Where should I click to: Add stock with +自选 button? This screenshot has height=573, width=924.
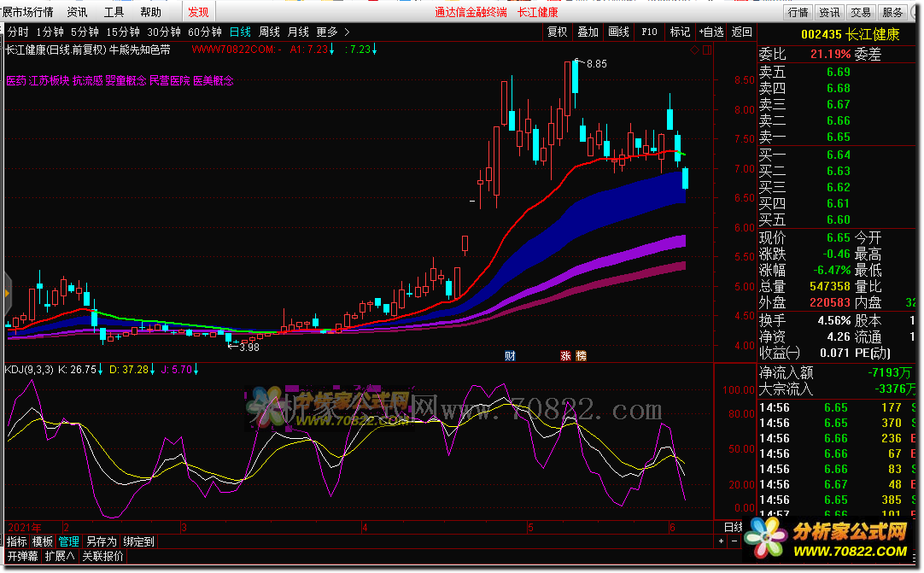coord(711,32)
